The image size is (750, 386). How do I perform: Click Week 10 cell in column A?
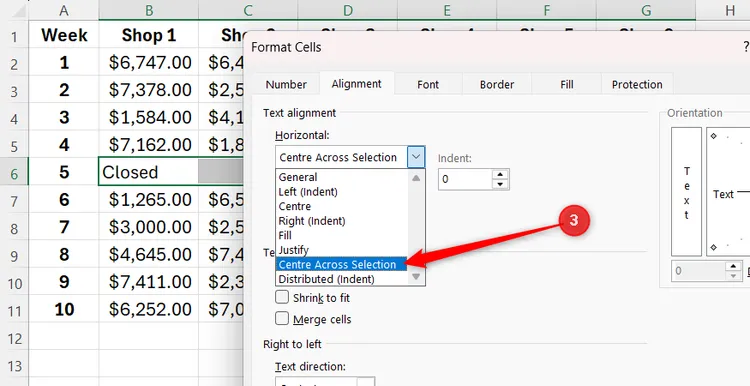64,309
